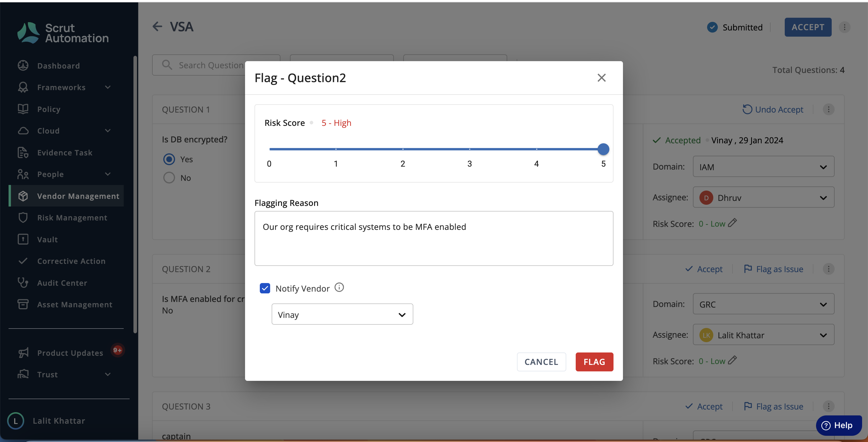Select the No radio button
Screen dimensions: 868x442
169,178
